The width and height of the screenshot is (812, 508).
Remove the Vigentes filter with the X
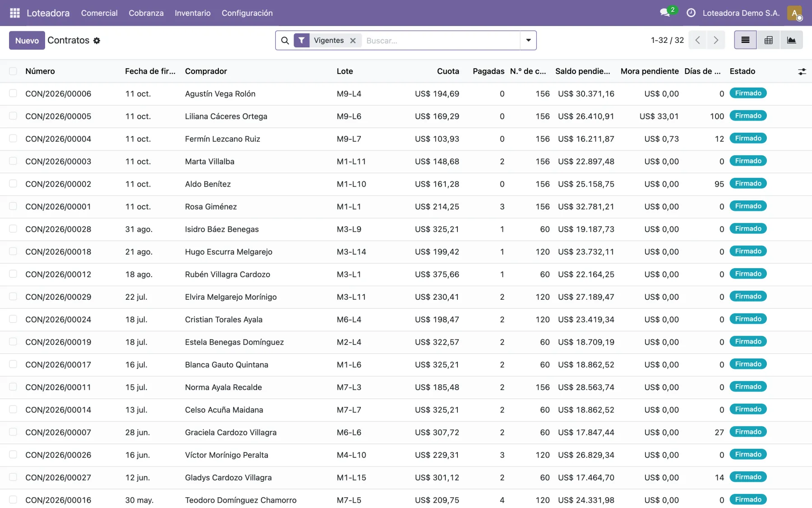point(353,41)
